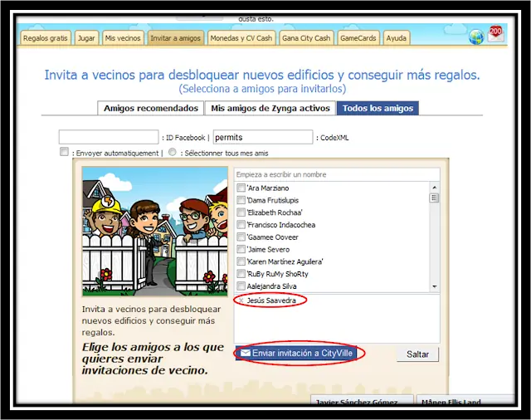This screenshot has height=420, width=531.
Task: Enable Envoyer automatiquement checkbox
Action: click(x=64, y=151)
